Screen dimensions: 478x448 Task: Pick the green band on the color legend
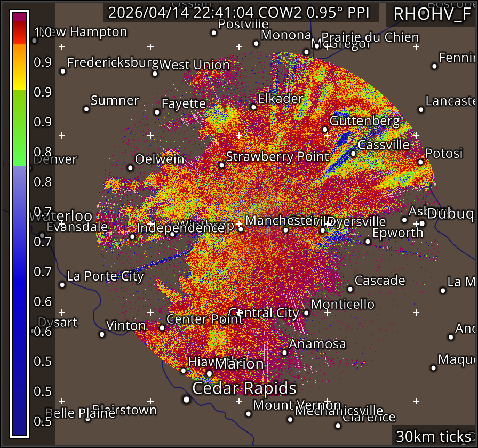click(20, 128)
